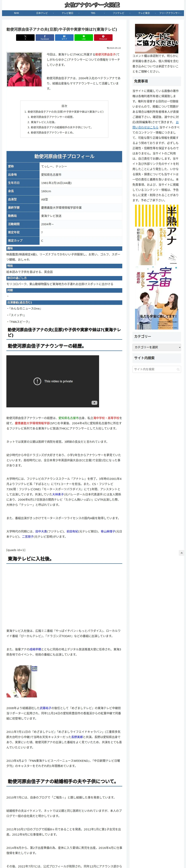Click the 勅使河原由佳子プロフィール table header
The height and width of the screenshot is (868, 186).
click(x=64, y=156)
